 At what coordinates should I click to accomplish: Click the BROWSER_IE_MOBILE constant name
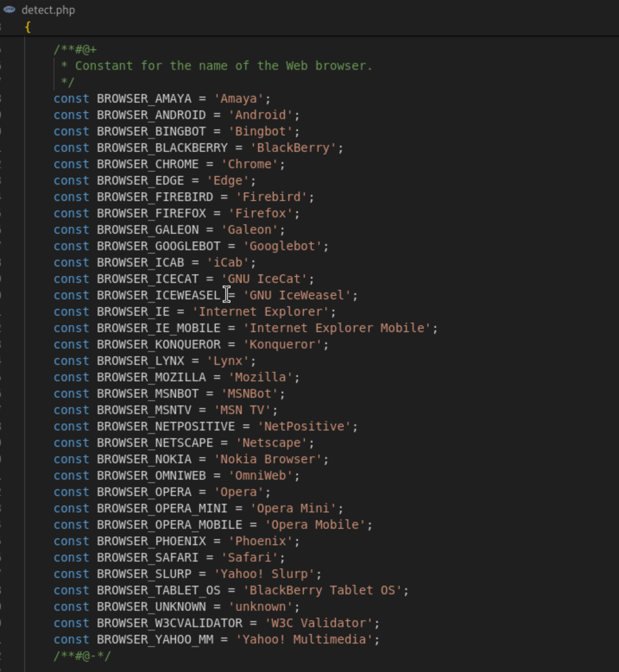point(159,328)
